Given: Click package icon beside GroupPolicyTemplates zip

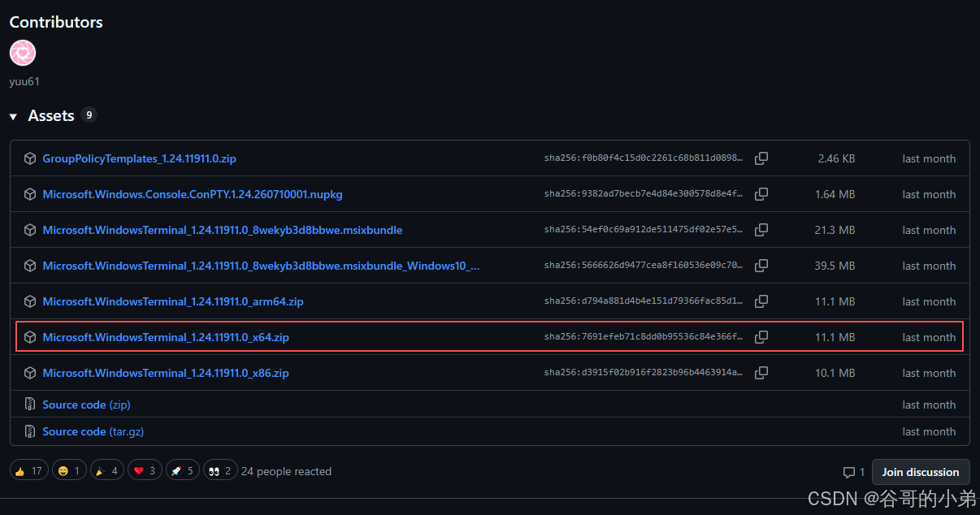Looking at the screenshot, I should [x=30, y=158].
